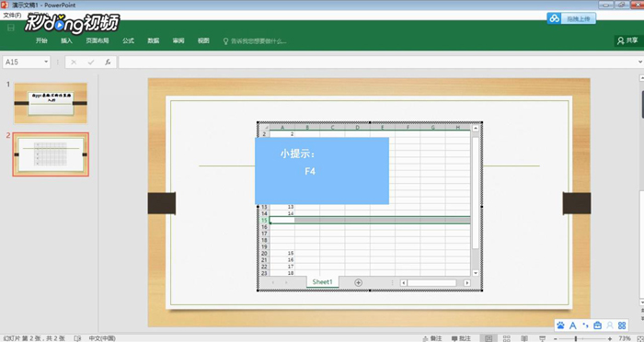The width and height of the screenshot is (644, 342).
Task: Click the 拖拽上传 cloud upload button
Action: click(x=571, y=18)
